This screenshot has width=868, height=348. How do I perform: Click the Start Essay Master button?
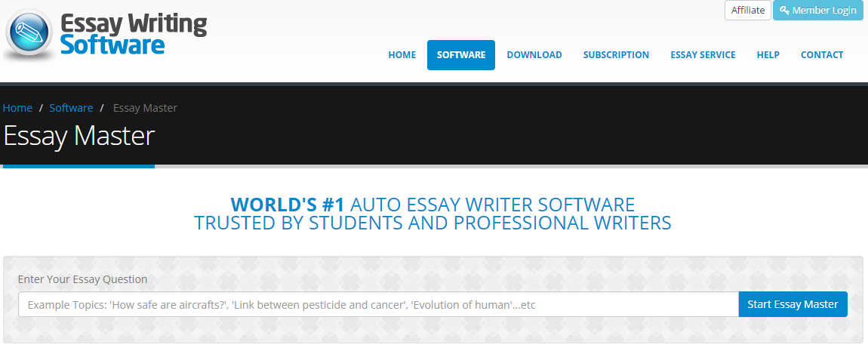[793, 304]
